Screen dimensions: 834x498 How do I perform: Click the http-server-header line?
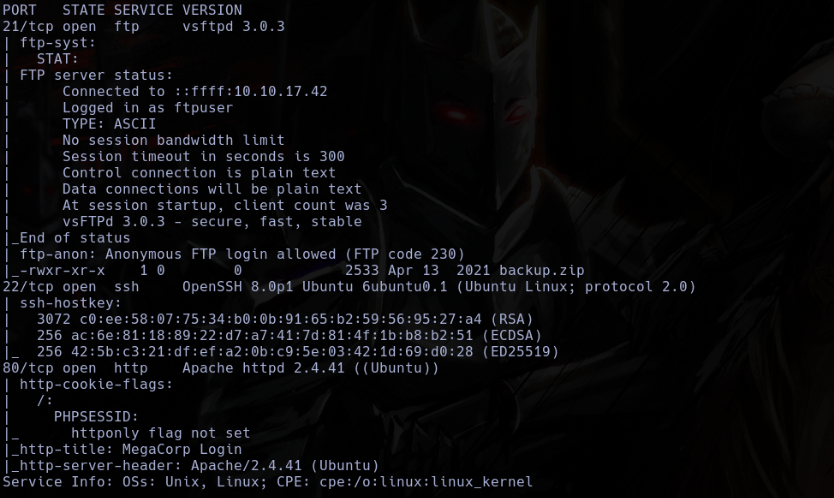194,466
